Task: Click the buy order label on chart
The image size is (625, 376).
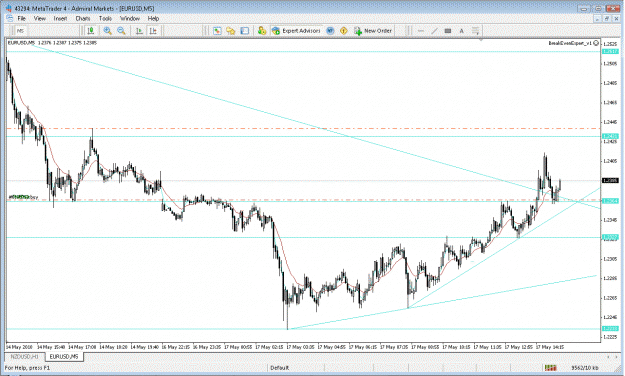Action: (24, 197)
